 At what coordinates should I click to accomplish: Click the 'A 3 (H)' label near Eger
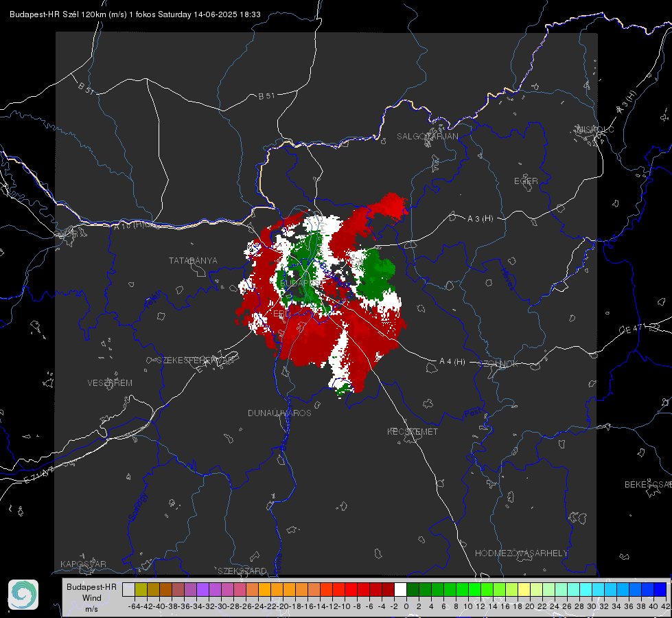point(480,219)
